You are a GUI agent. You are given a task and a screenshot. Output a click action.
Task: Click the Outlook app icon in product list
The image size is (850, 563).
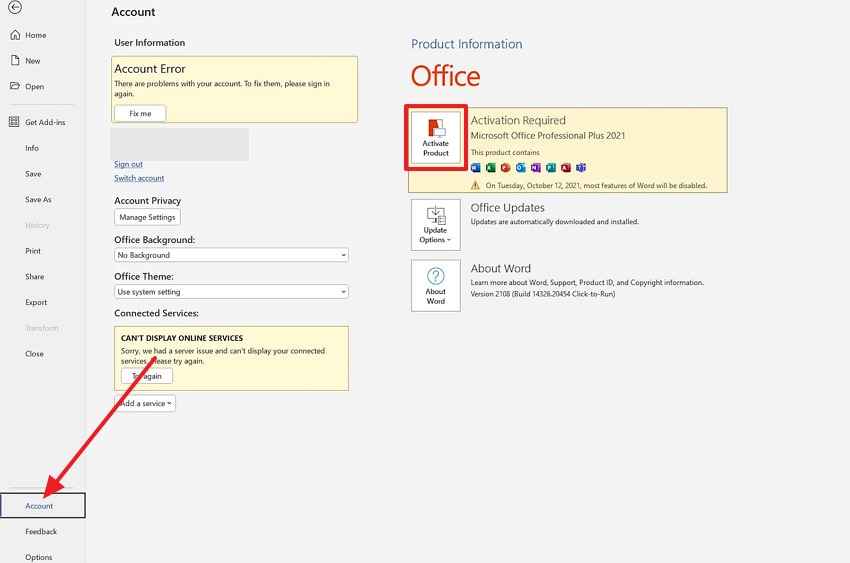[x=521, y=167]
